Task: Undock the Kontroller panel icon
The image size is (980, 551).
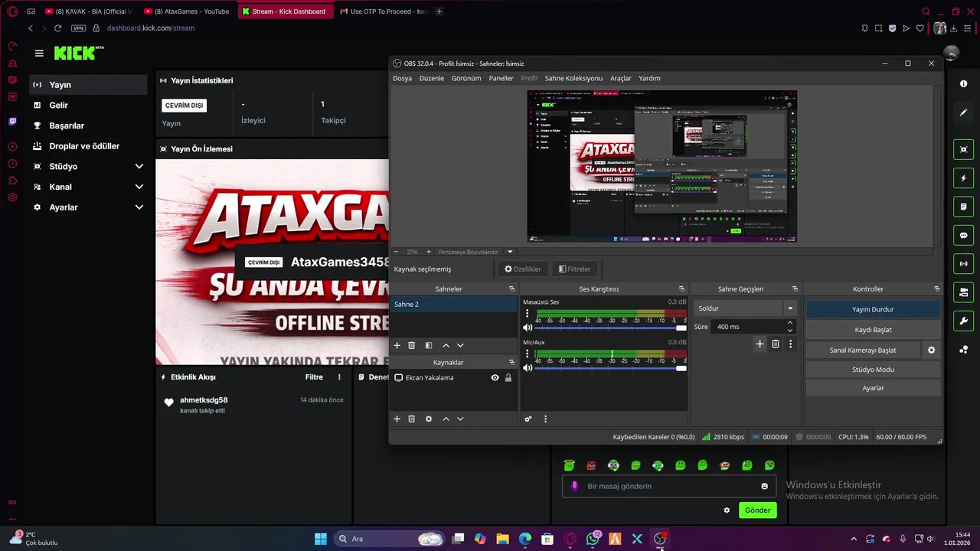Action: click(936, 289)
